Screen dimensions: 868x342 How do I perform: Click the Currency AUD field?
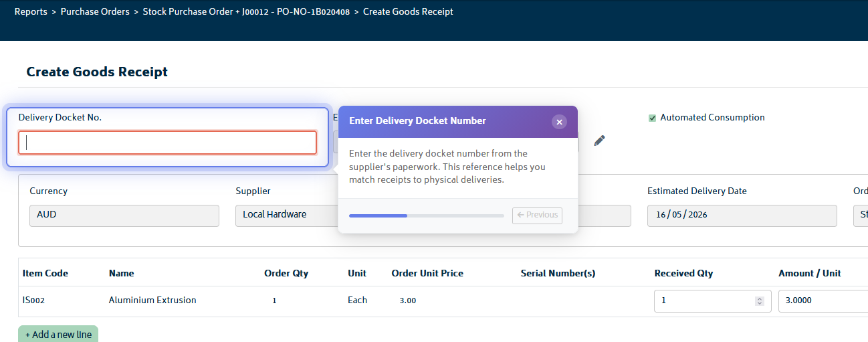pos(124,216)
